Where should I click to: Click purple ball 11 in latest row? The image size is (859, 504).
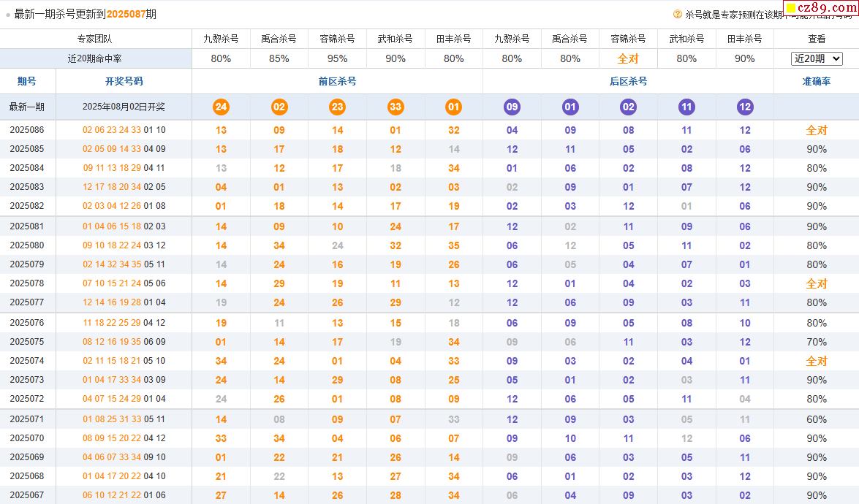(686, 107)
